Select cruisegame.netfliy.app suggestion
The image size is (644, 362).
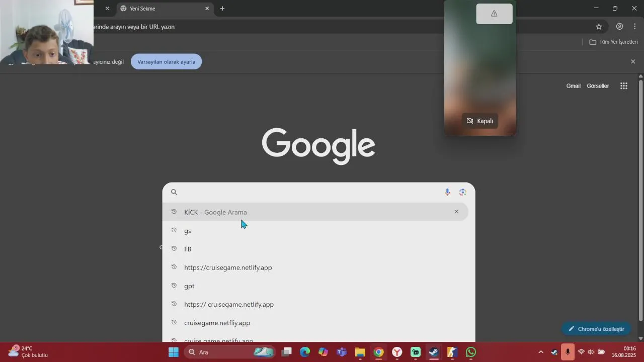(316, 323)
